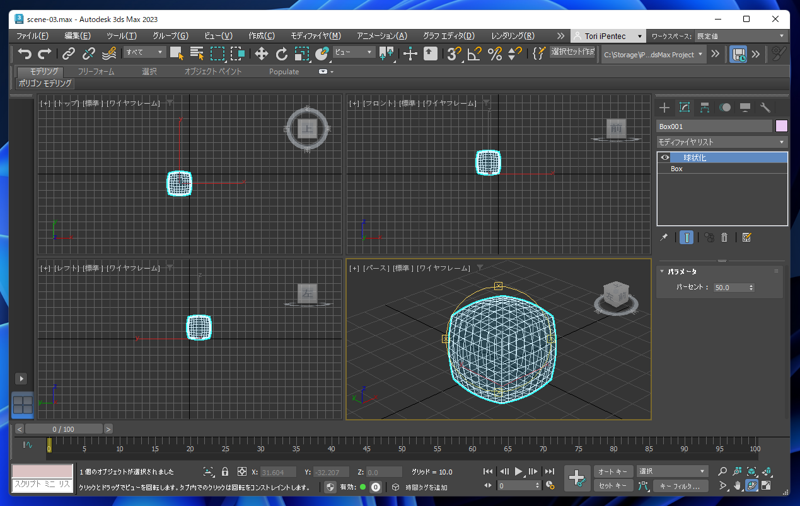The height and width of the screenshot is (506, 800).
Task: Click Select and Manipulate crosshair icon
Action: tap(410, 54)
